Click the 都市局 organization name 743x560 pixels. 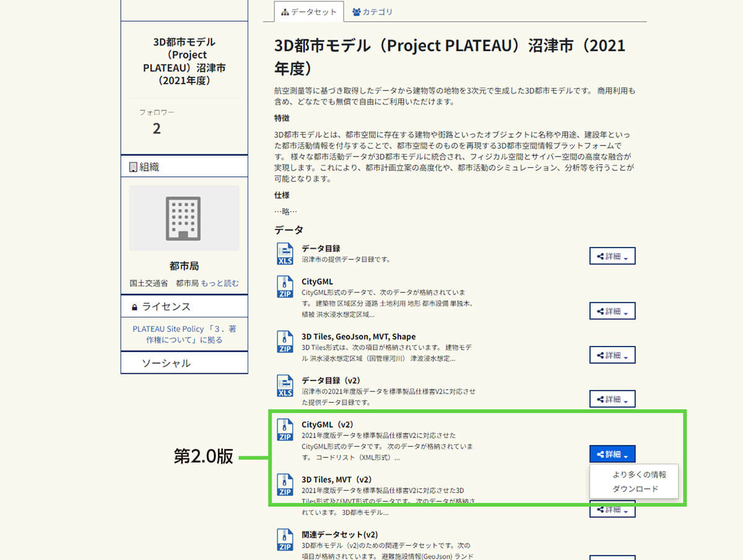tap(184, 266)
